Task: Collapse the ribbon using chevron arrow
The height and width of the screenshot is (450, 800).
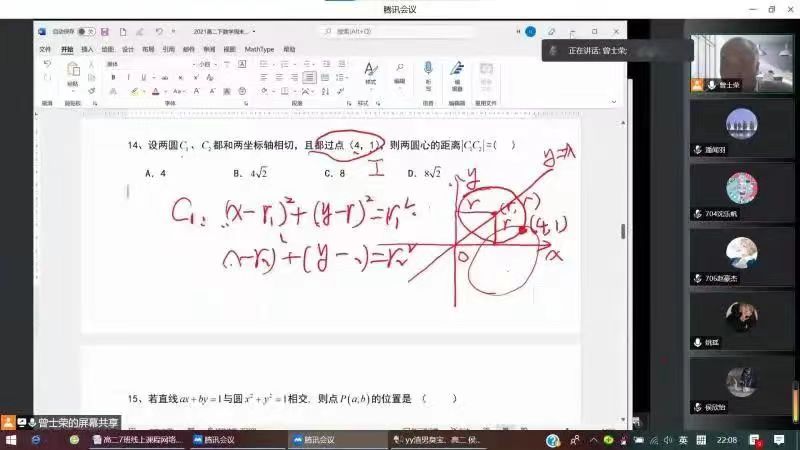Action: click(614, 103)
